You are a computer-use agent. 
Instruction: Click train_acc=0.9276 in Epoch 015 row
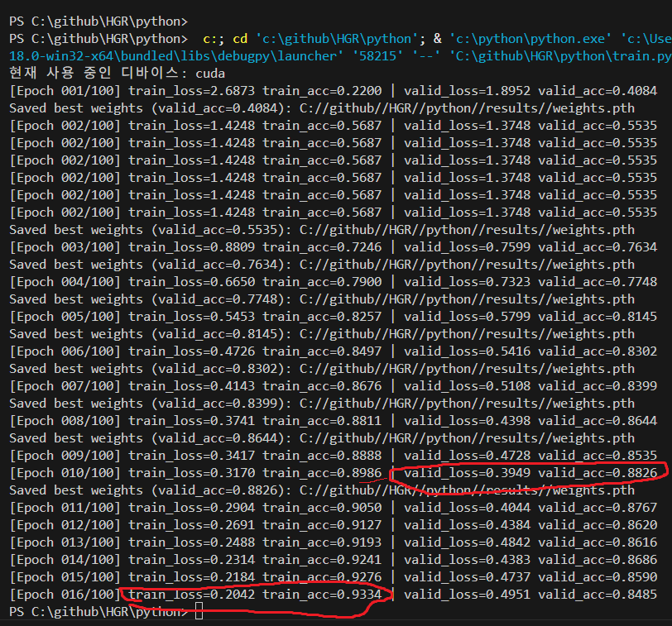(322, 577)
